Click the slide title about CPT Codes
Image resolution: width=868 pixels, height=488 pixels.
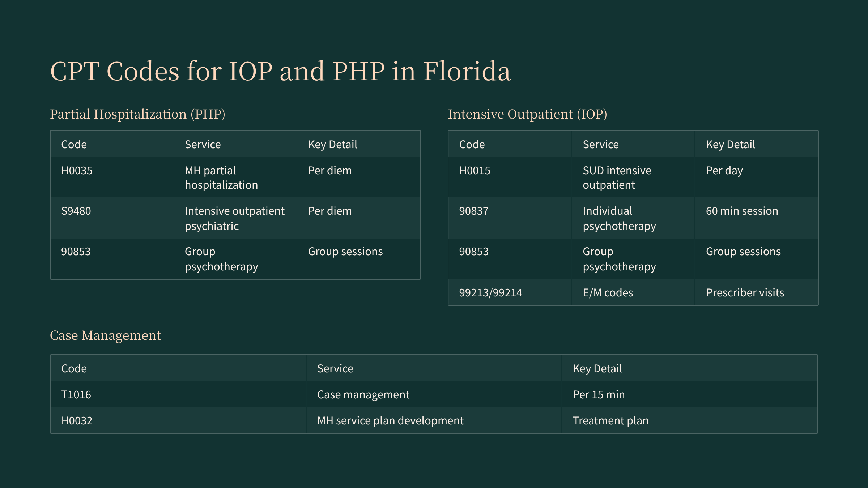pos(280,71)
